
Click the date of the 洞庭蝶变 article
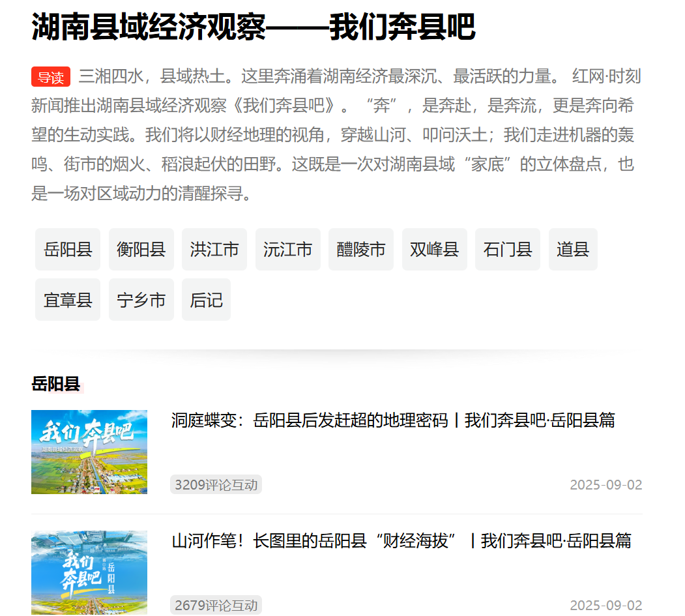[606, 484]
